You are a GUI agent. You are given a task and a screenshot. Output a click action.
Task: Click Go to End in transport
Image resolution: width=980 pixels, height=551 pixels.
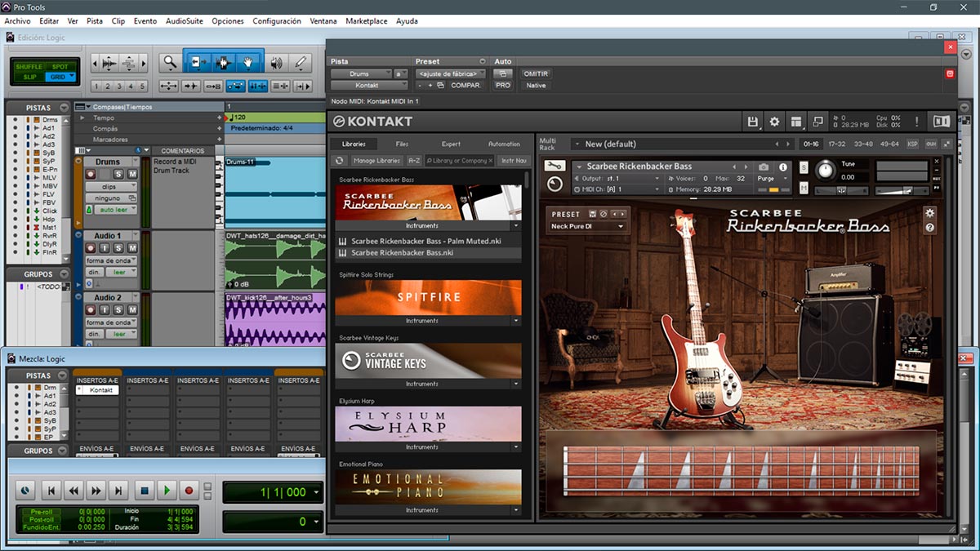119,491
